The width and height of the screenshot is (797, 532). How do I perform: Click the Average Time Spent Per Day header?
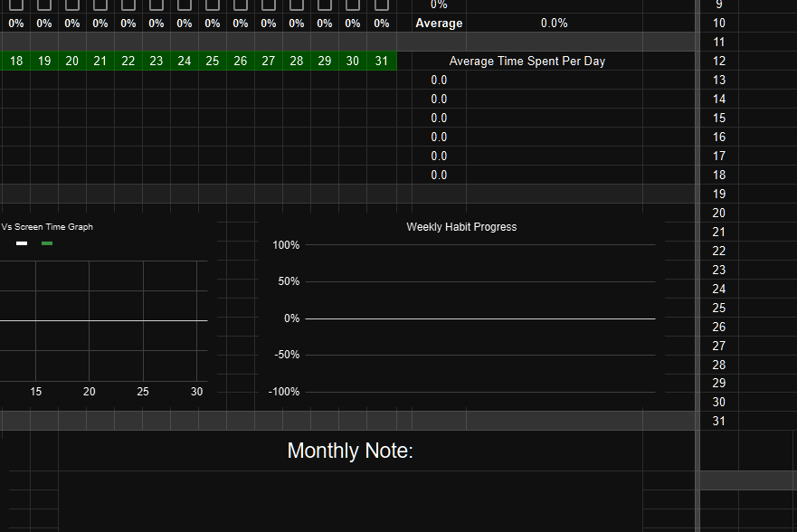(527, 61)
